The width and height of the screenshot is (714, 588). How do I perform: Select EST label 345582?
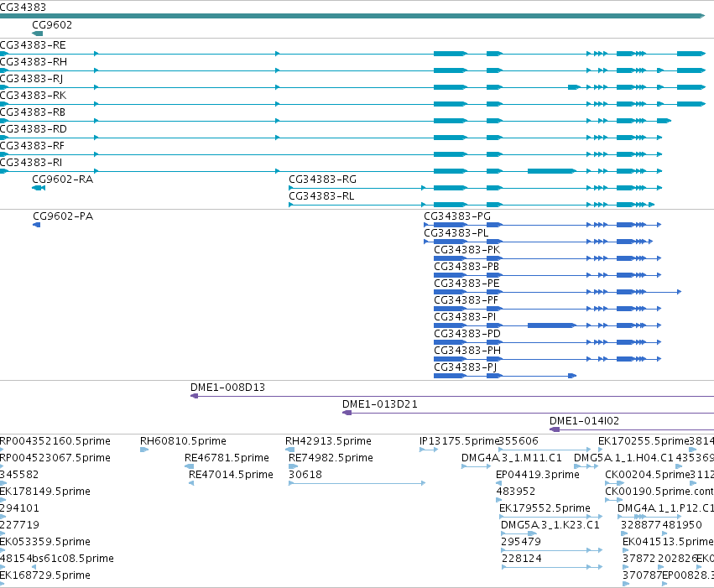click(19, 475)
